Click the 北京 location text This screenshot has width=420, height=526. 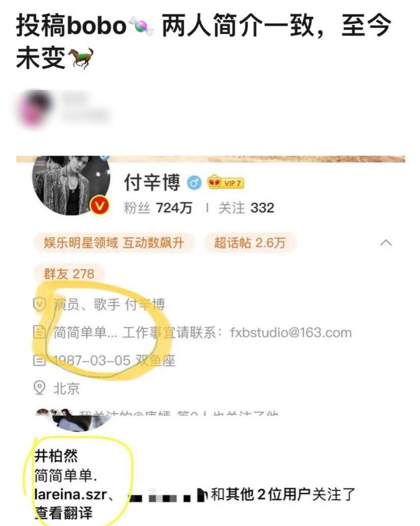(x=66, y=388)
